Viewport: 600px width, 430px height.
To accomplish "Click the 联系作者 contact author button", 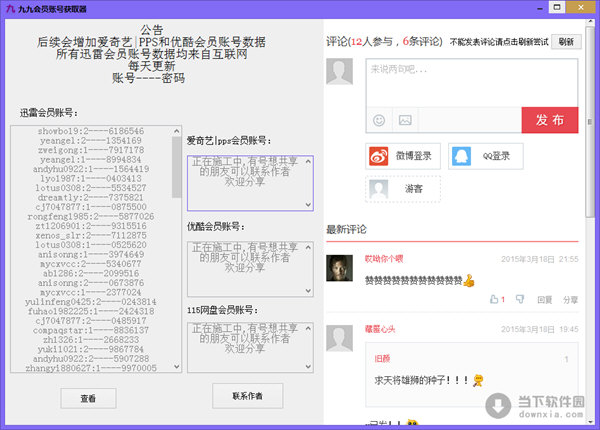I will tap(248, 396).
